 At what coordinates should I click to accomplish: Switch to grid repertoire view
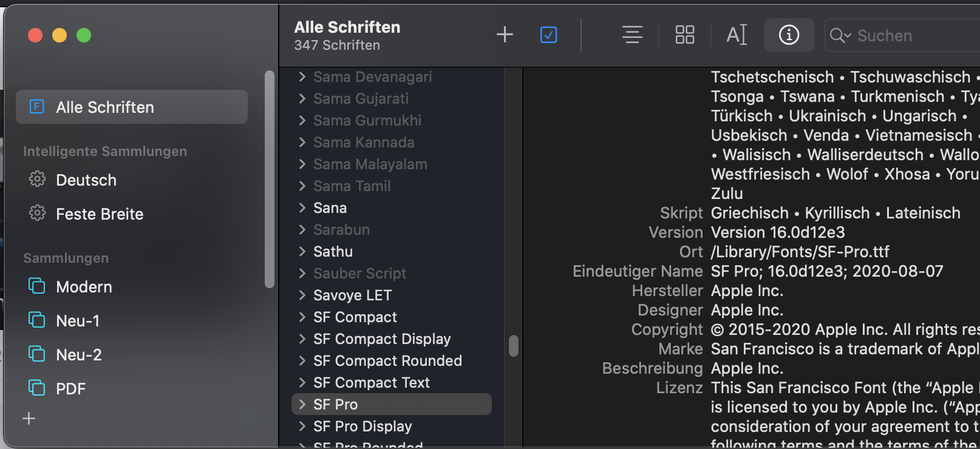684,35
